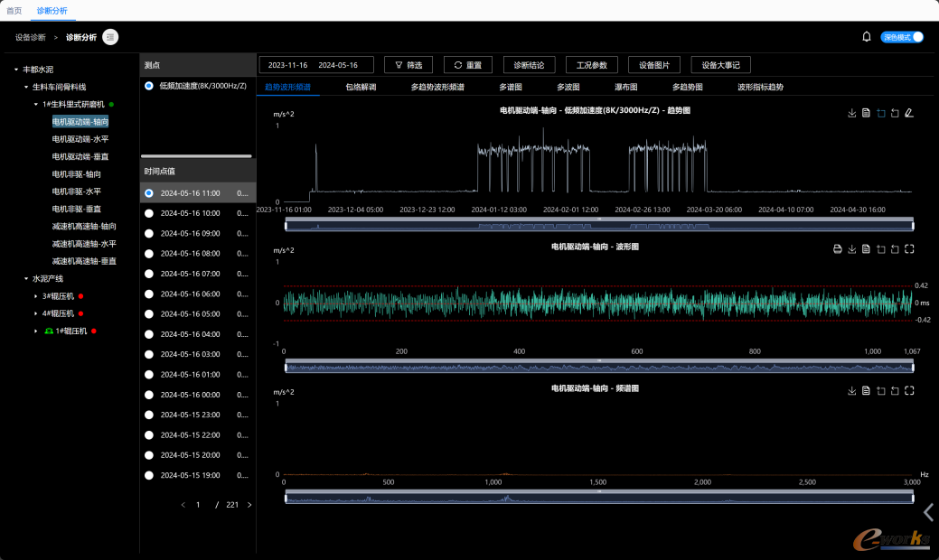Switch to the 包络解调 tab

point(361,87)
